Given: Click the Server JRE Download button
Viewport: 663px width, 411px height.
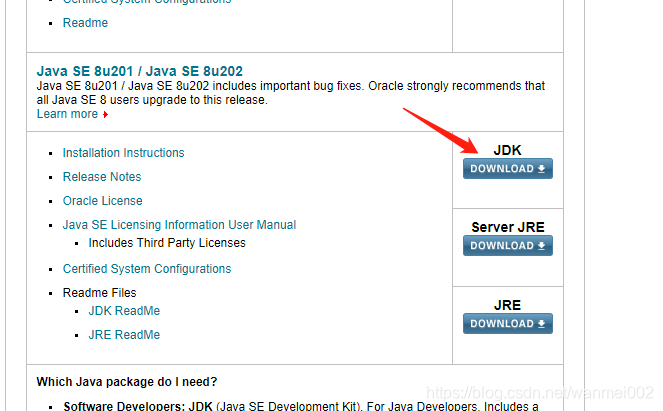Looking at the screenshot, I should pyautogui.click(x=507, y=246).
